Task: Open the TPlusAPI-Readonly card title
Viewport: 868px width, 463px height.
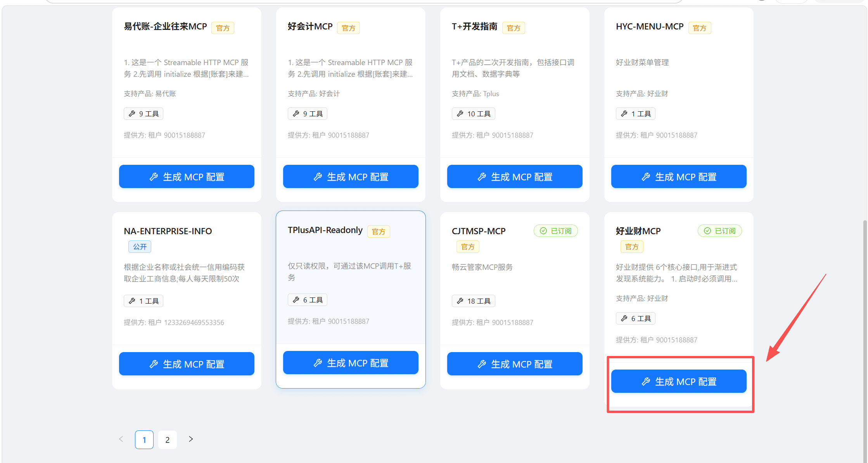Action: [325, 230]
